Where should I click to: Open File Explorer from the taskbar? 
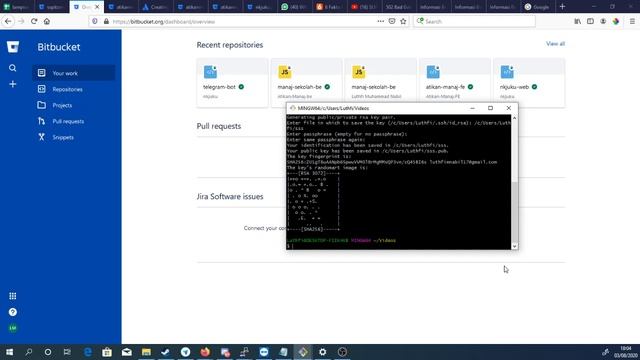146,352
